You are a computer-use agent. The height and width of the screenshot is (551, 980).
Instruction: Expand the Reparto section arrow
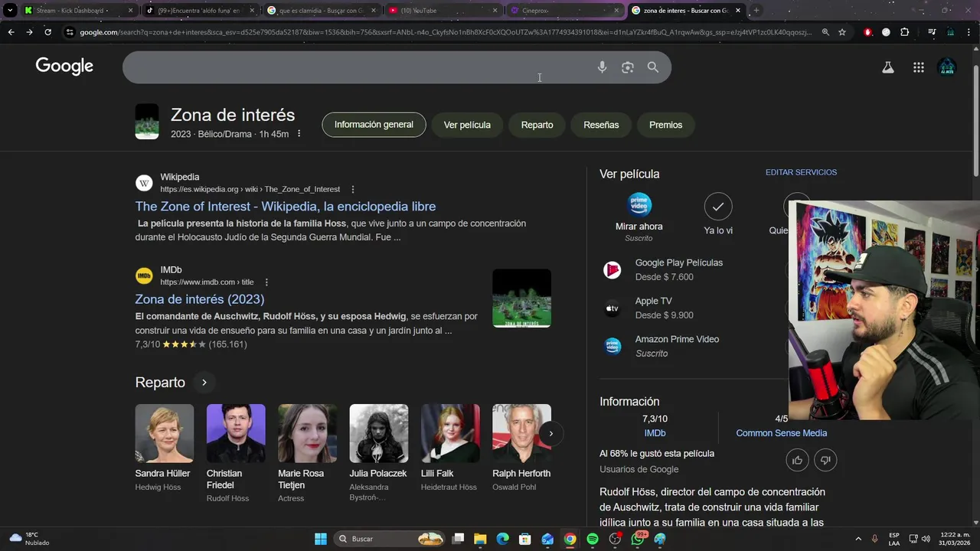pyautogui.click(x=204, y=382)
